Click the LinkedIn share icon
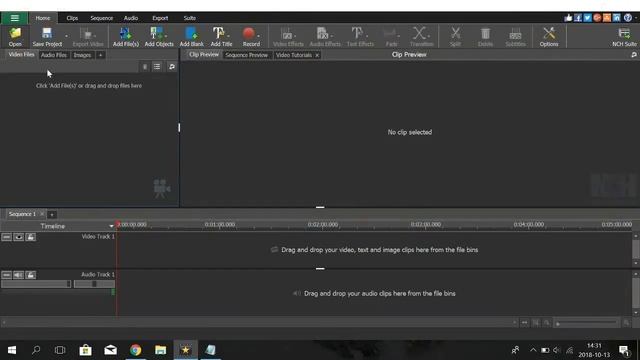640x360 pixels. tap(617, 18)
